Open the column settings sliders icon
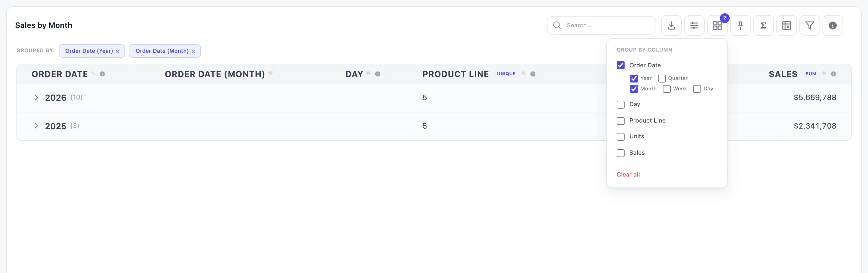The image size is (868, 273). 694,25
